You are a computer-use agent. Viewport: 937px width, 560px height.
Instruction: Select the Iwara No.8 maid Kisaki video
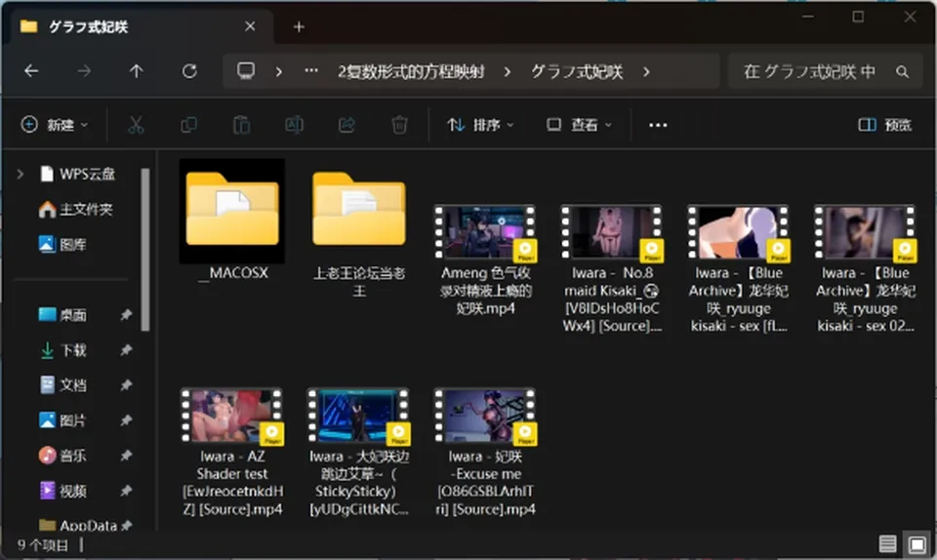[611, 268]
